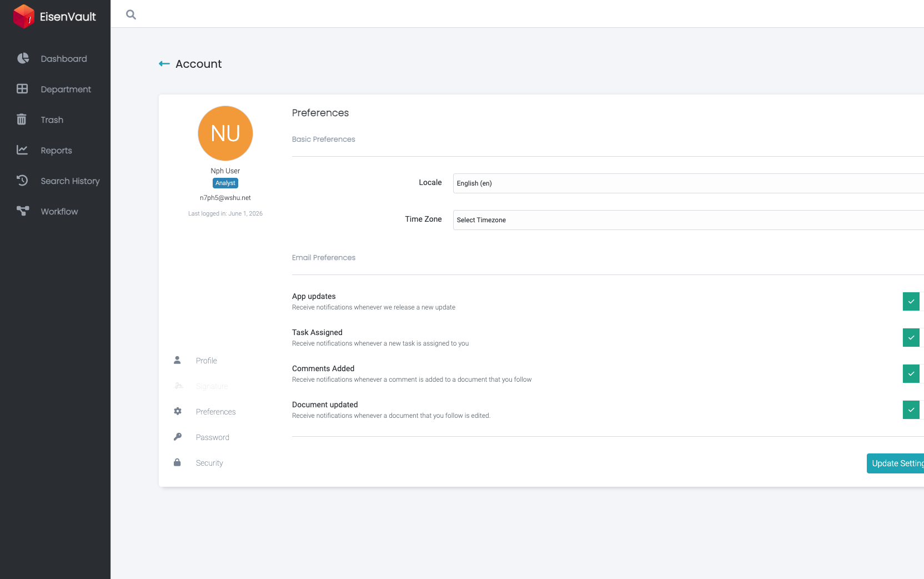Click the Department grid icon

(x=22, y=89)
